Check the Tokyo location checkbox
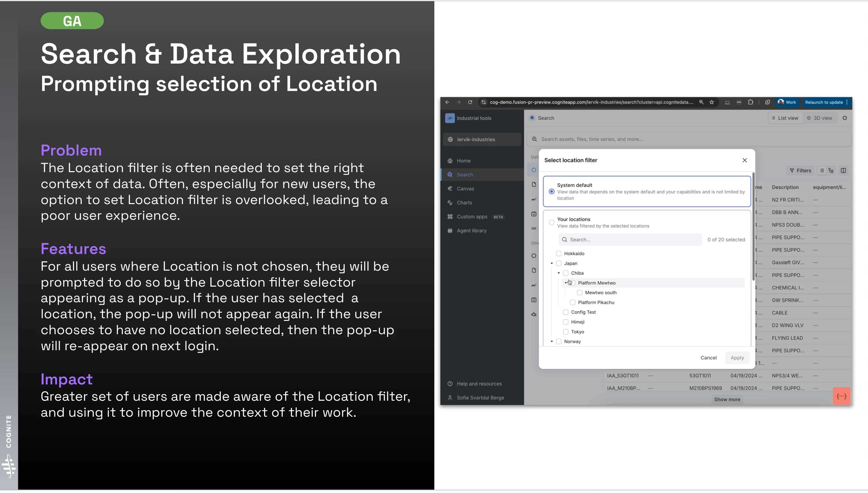The height and width of the screenshot is (493, 868). (x=565, y=332)
